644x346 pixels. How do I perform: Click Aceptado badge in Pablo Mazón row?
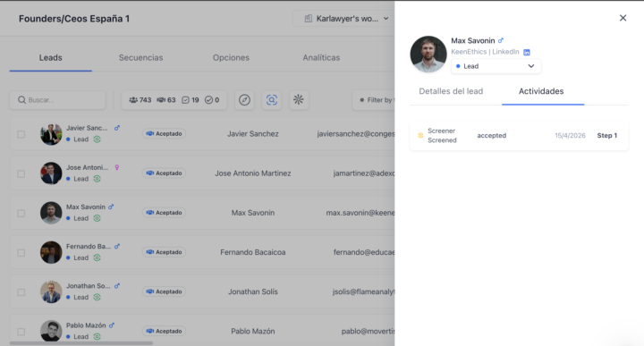pyautogui.click(x=164, y=331)
